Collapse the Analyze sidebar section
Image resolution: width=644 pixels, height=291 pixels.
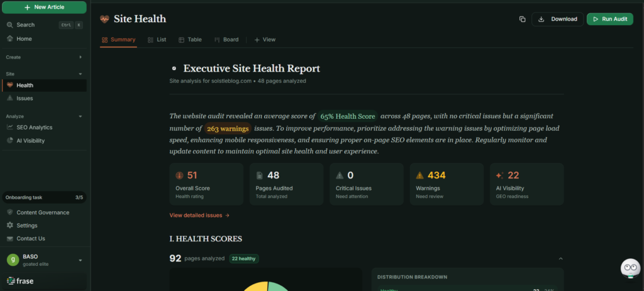click(x=80, y=116)
